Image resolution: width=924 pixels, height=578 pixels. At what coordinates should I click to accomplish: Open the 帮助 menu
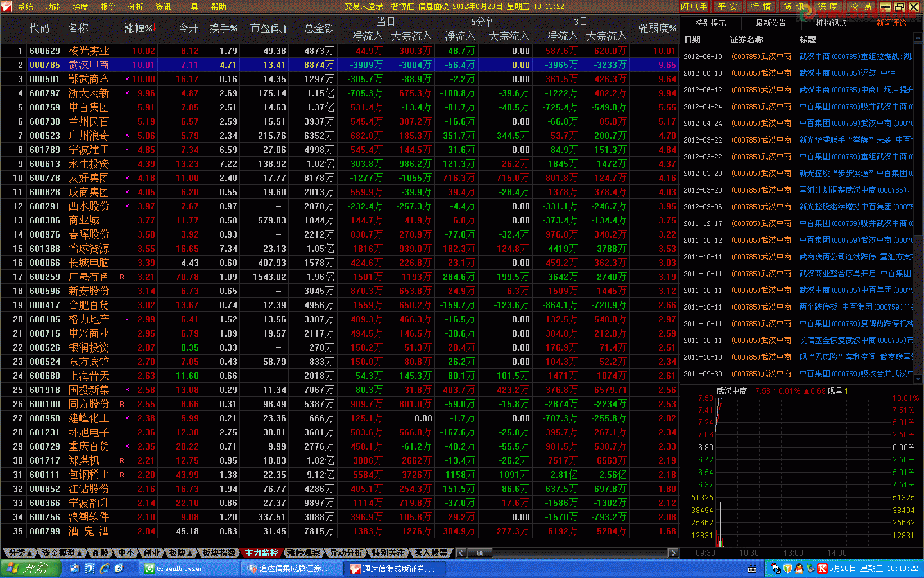tap(219, 7)
